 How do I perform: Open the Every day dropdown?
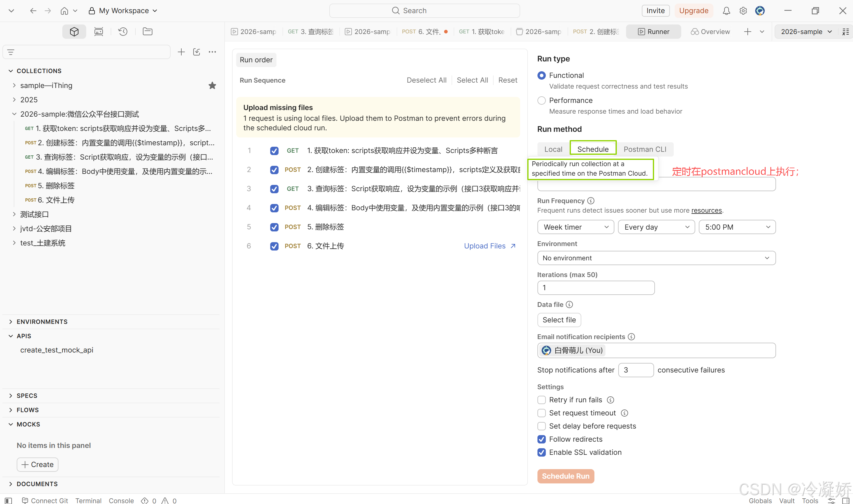(x=657, y=227)
